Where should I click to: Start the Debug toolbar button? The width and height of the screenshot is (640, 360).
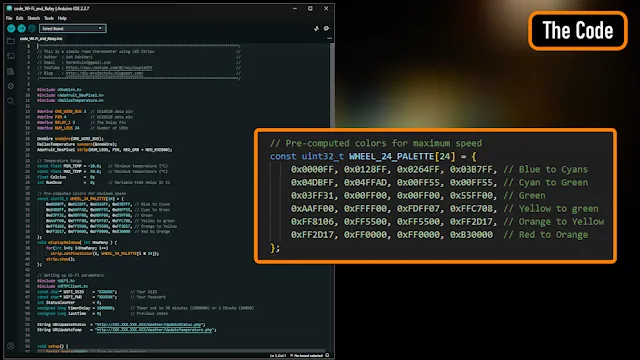coord(32,28)
